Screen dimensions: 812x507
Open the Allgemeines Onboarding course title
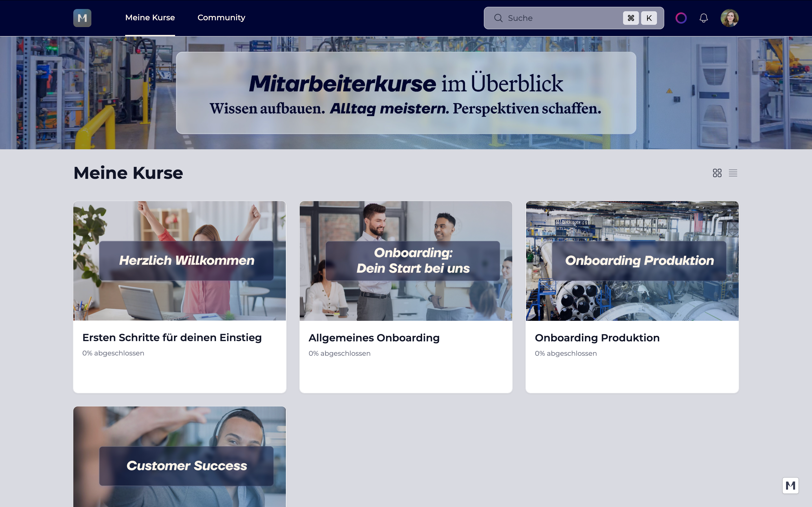tap(374, 338)
